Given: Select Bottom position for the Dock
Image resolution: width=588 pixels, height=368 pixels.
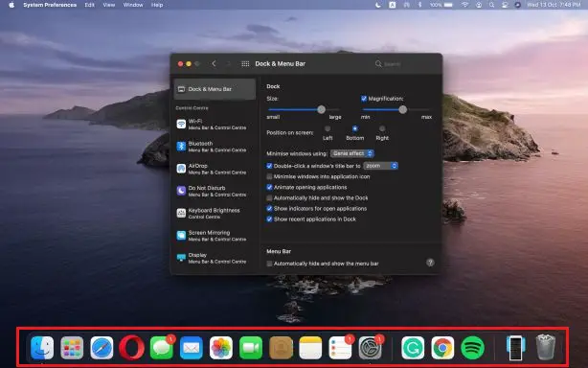Looking at the screenshot, I should pyautogui.click(x=354, y=128).
